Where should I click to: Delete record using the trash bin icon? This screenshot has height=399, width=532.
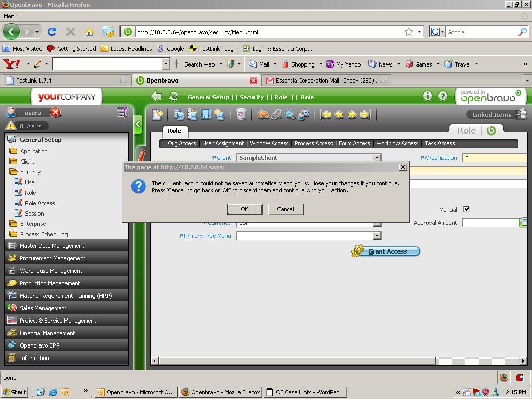(x=241, y=114)
